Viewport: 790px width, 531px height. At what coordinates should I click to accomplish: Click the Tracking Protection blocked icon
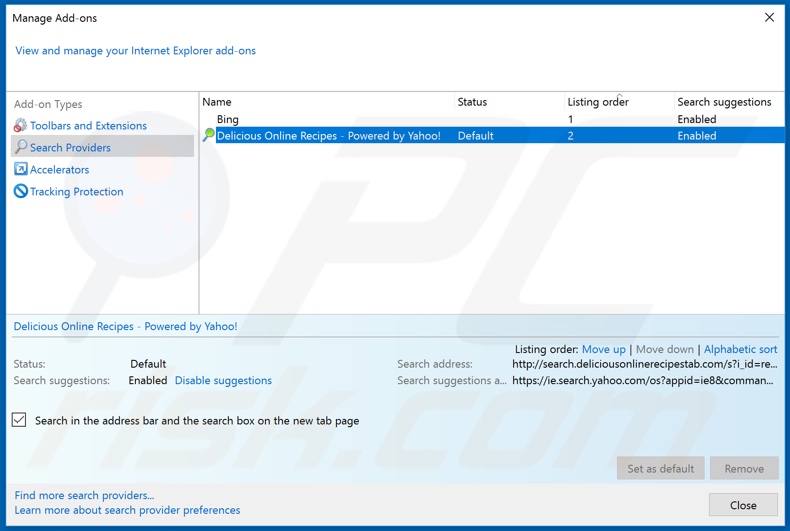[x=21, y=191]
